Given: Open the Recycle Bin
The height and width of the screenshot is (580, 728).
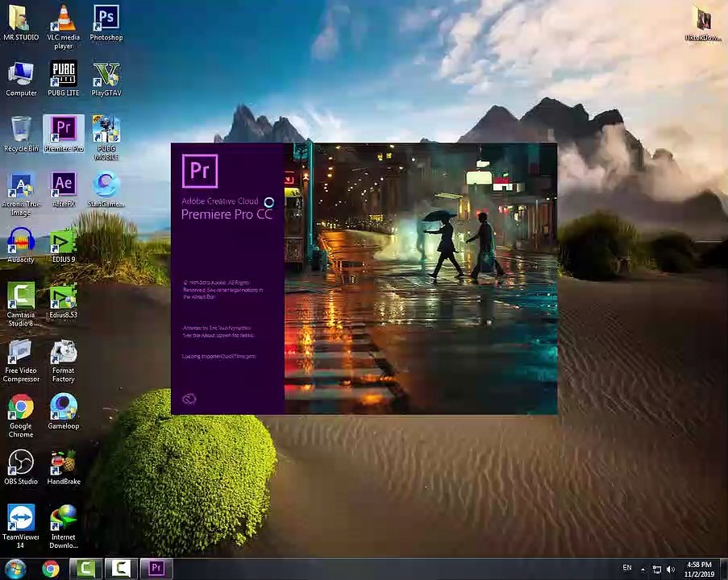Looking at the screenshot, I should pos(21,134).
